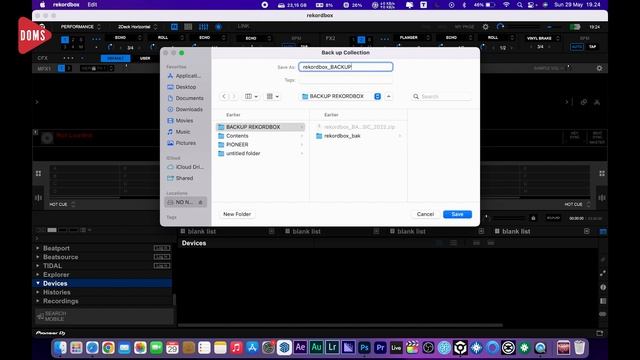
Task: Open Photoshop from the Dock
Action: (x=364, y=348)
